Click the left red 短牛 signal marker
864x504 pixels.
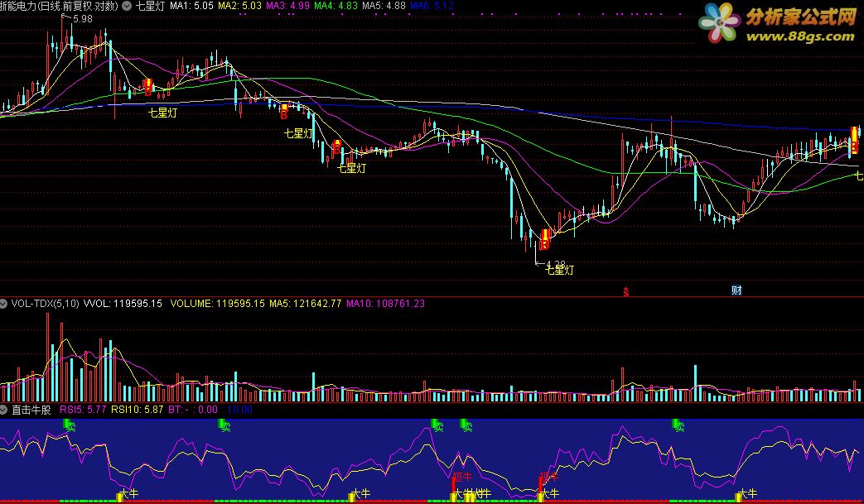463,477
